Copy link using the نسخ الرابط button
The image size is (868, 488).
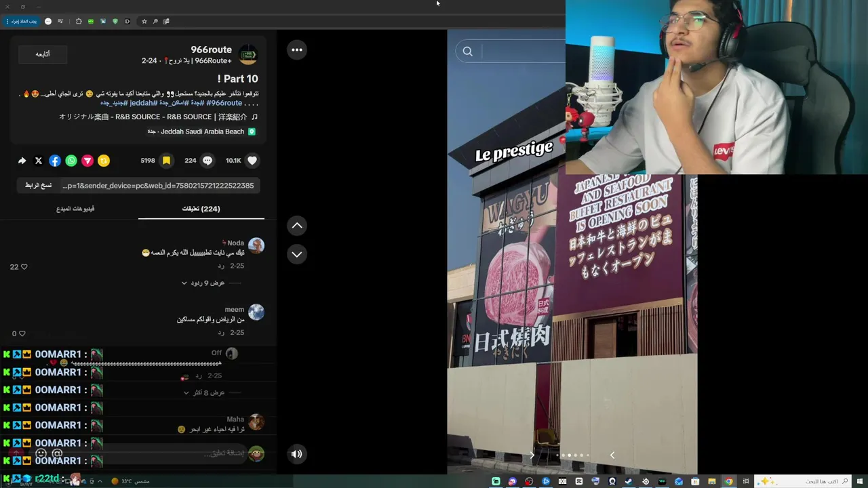(39, 186)
